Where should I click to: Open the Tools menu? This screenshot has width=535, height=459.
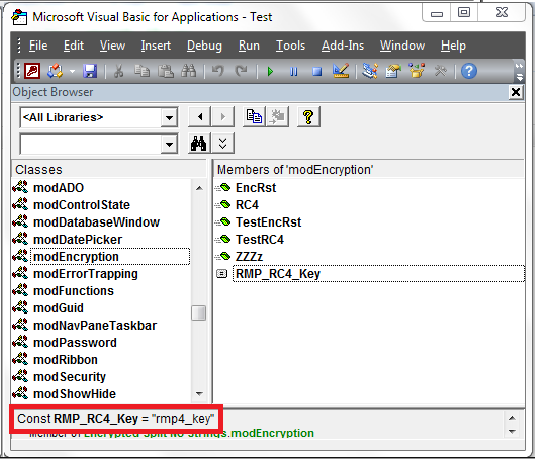click(x=290, y=45)
